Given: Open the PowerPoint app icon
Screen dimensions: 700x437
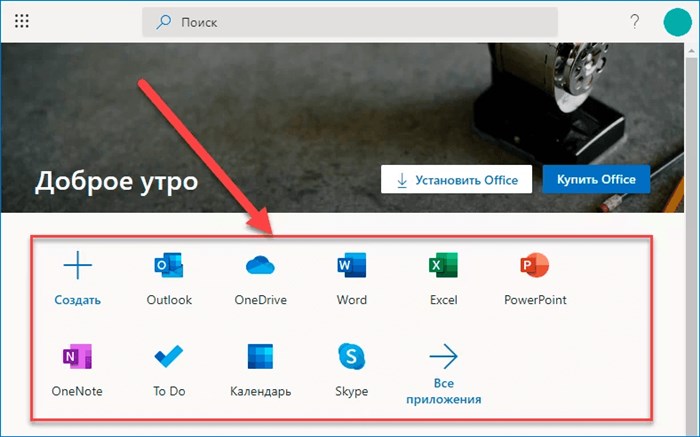Looking at the screenshot, I should 535,265.
